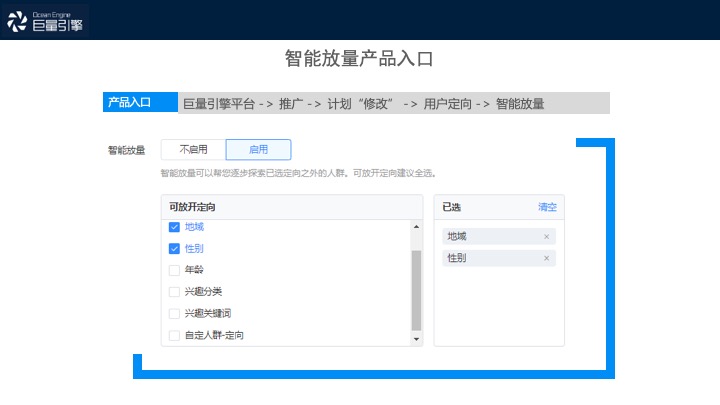Image resolution: width=720 pixels, height=405 pixels.
Task: Click the scrollbar thumb of 可放开定向 list
Action: tap(416, 290)
